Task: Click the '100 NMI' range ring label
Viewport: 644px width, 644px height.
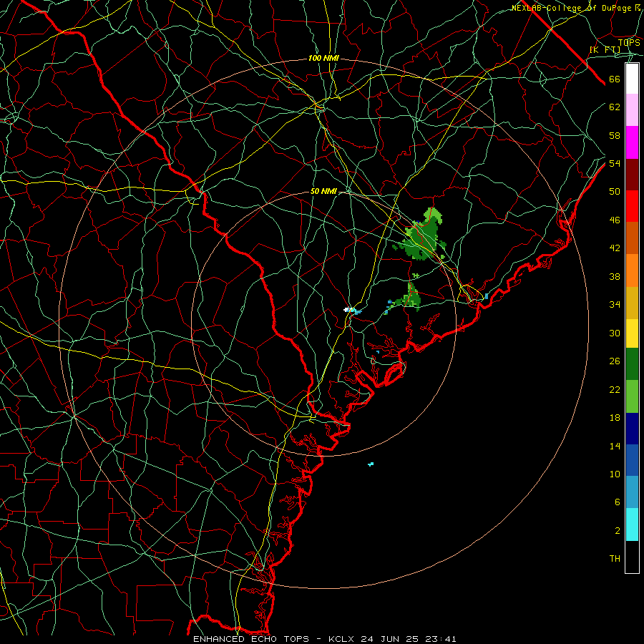Action: 323,59
